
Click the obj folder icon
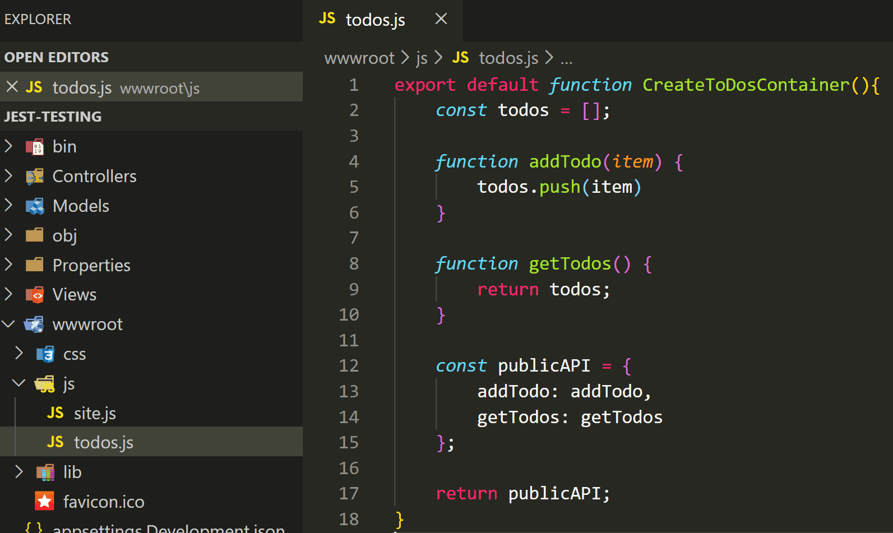click(35, 235)
